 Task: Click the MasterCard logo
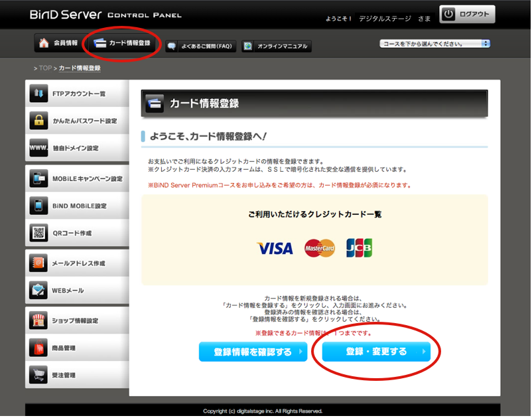point(320,248)
